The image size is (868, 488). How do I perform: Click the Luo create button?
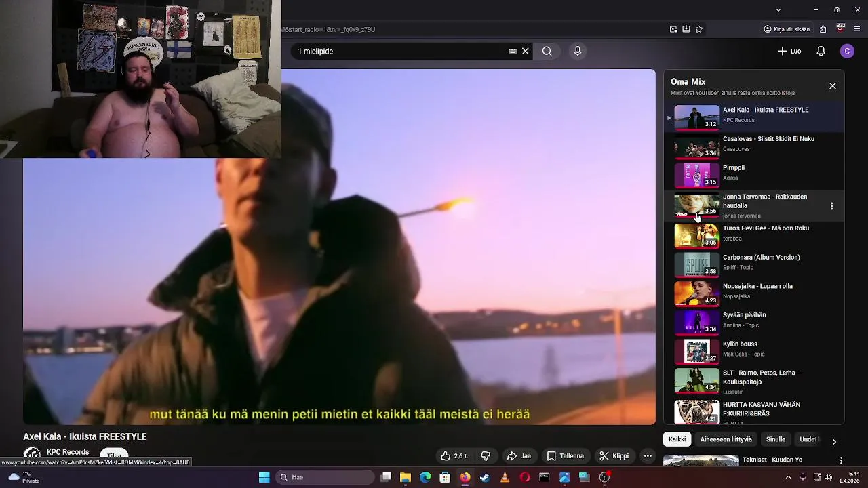(789, 51)
